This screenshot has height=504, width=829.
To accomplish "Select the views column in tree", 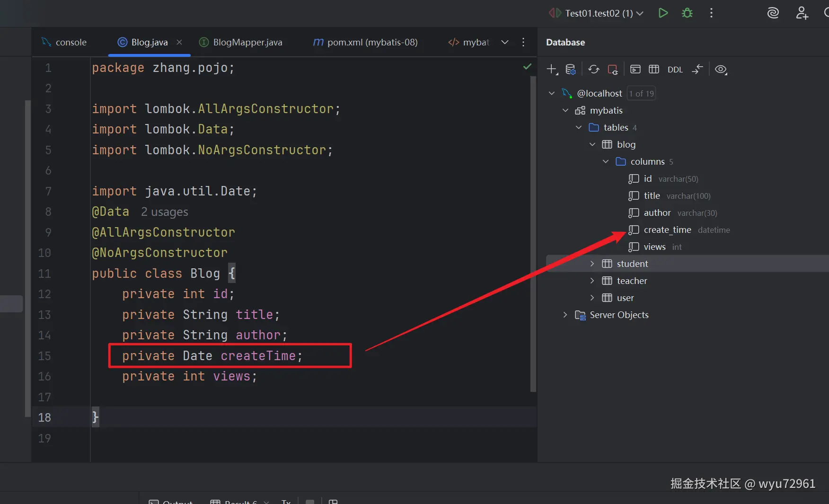I will [655, 247].
